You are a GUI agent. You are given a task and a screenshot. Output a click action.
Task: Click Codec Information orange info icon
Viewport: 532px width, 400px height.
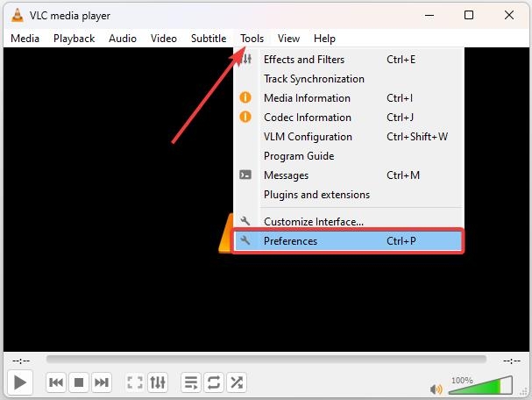(x=245, y=118)
